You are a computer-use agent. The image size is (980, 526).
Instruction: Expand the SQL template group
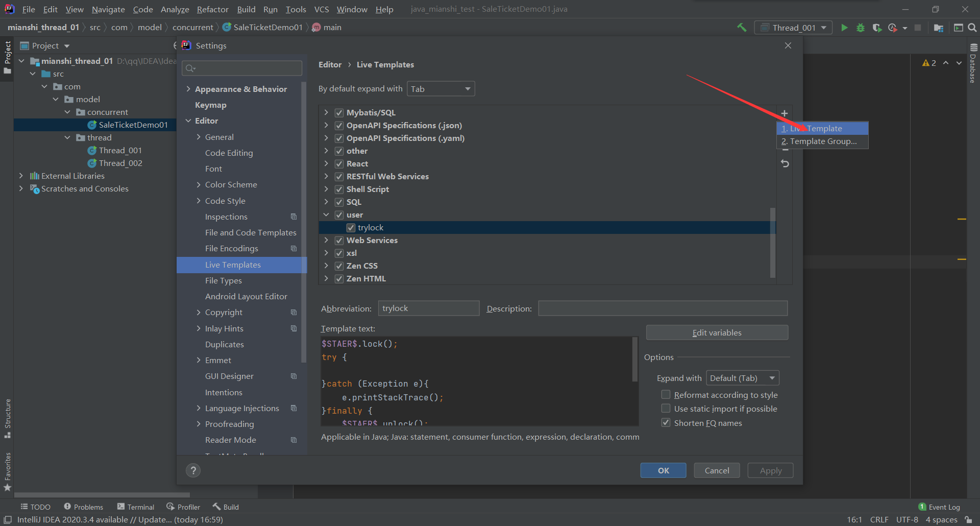click(x=326, y=202)
